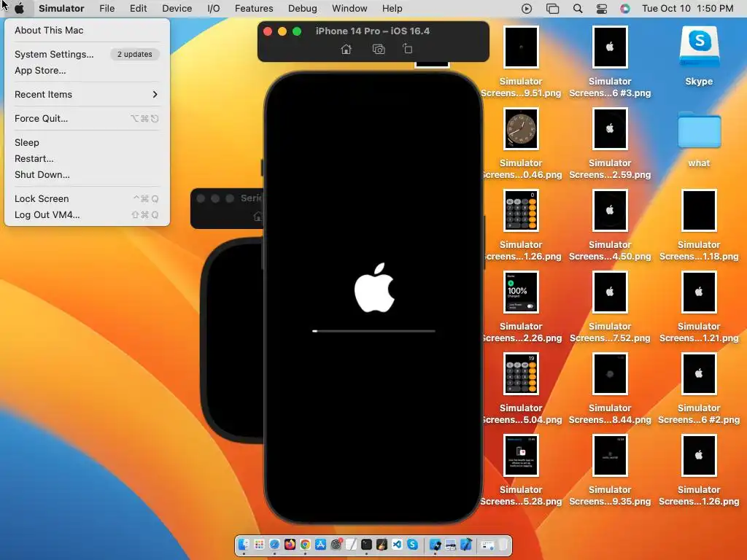Image resolution: width=747 pixels, height=560 pixels.
Task: Select Log Out VM4… from the Apple menu
Action: point(86,215)
